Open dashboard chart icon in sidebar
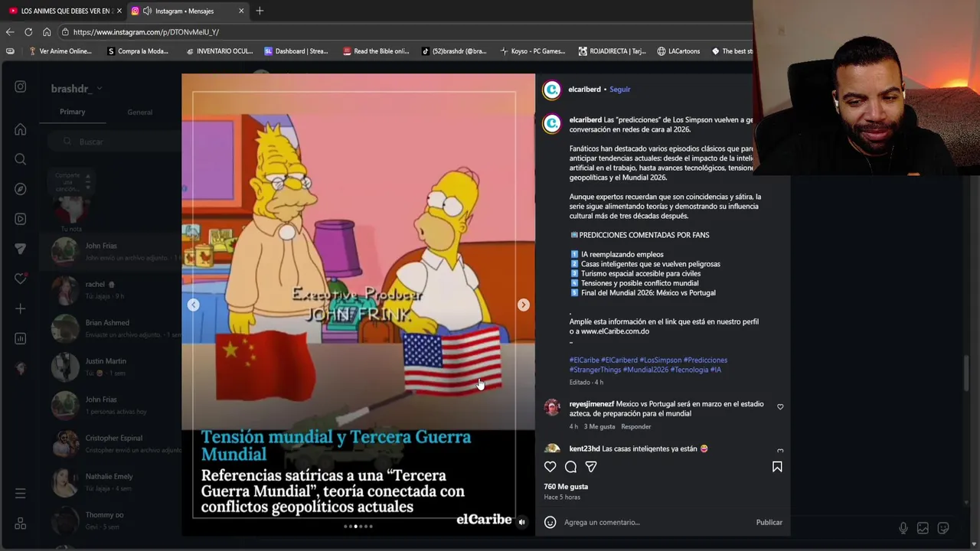This screenshot has width=980, height=551. click(x=21, y=338)
